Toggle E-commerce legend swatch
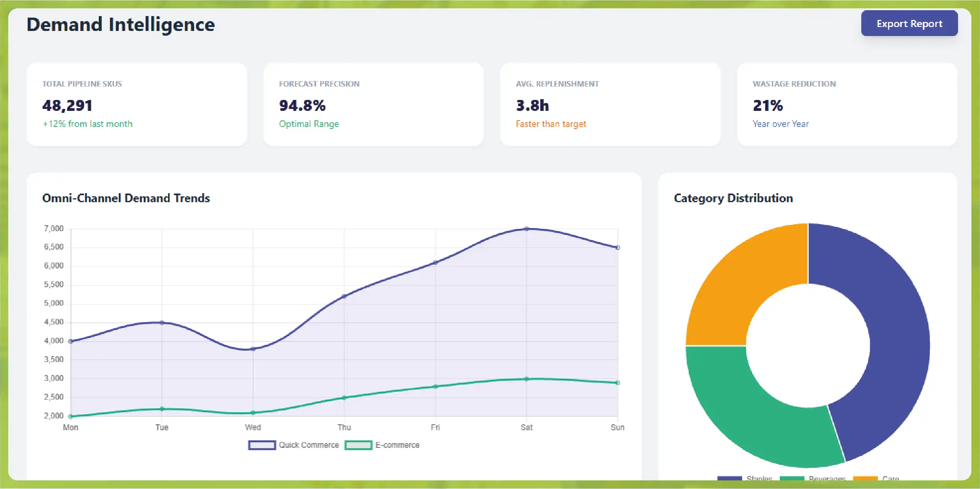Screen dimensions: 980x489 [x=358, y=445]
